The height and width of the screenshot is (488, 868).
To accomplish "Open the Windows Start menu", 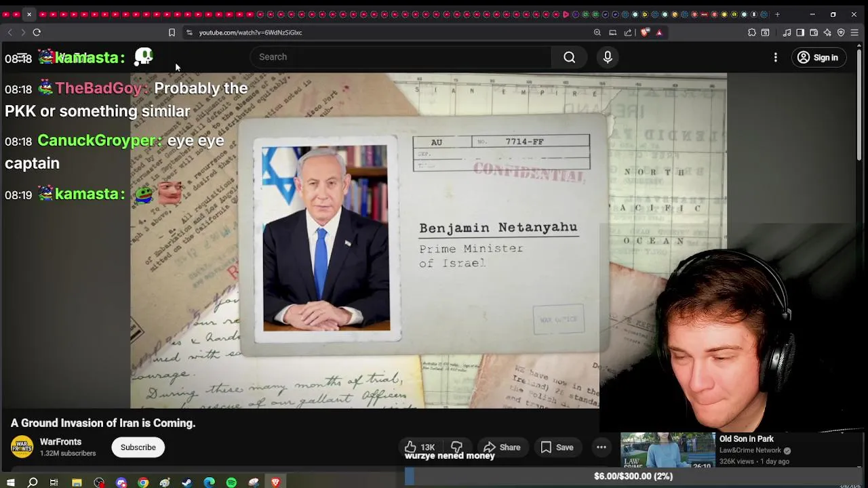I will (x=10, y=483).
